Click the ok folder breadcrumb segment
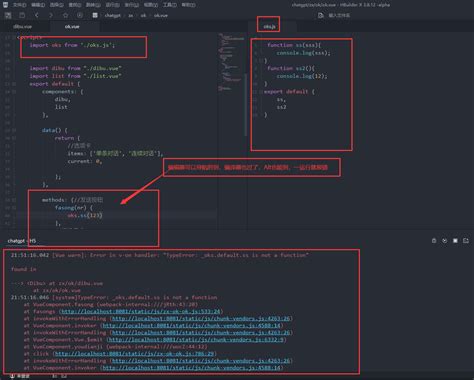The width and height of the screenshot is (474, 380). point(143,15)
